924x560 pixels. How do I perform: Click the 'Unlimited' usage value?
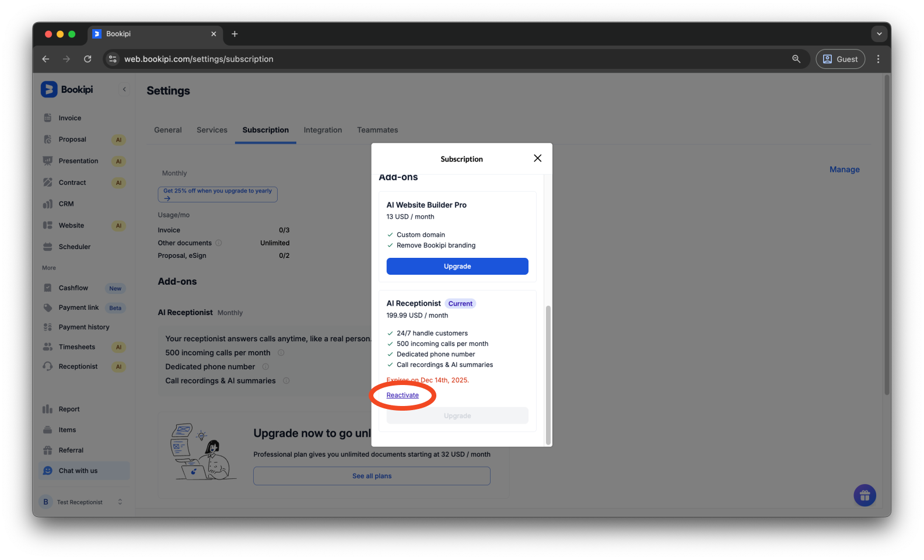(x=275, y=243)
